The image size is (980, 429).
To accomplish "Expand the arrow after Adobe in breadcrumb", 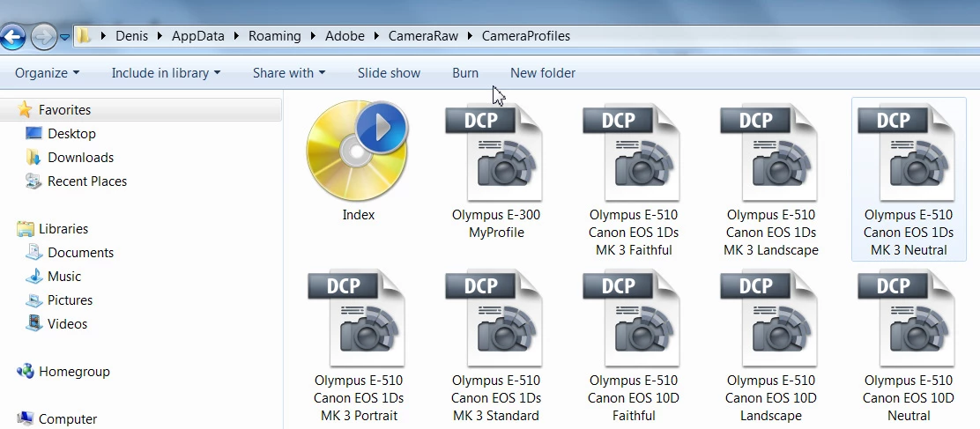I will [x=376, y=36].
